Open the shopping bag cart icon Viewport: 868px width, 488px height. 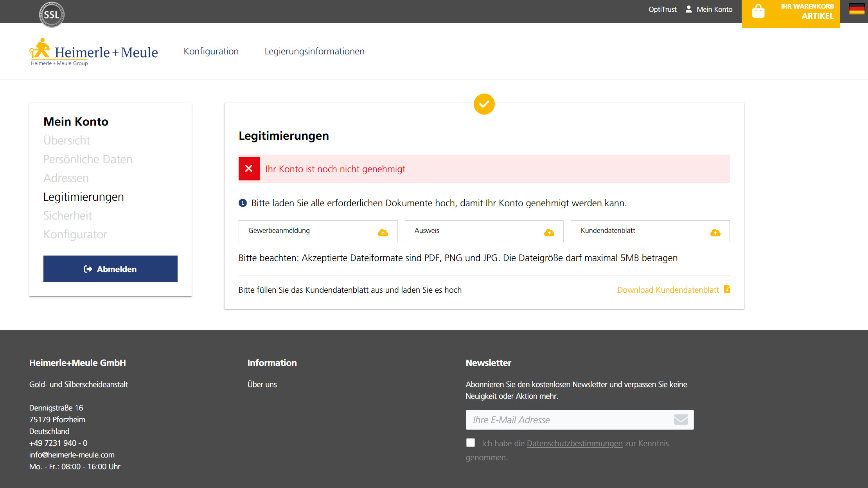click(758, 12)
